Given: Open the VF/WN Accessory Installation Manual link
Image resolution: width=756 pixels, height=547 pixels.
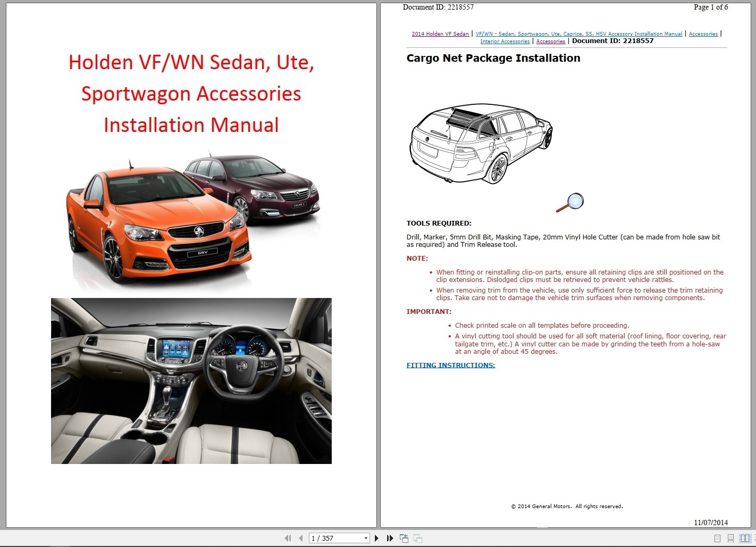Looking at the screenshot, I should (x=579, y=34).
